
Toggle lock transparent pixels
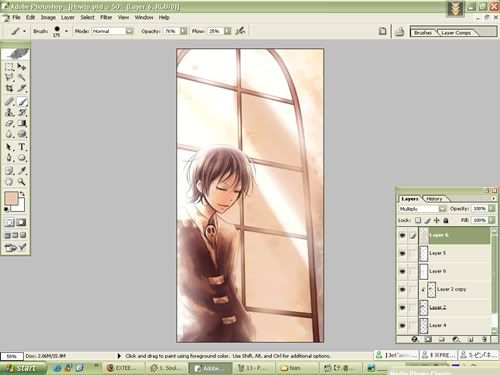tap(418, 220)
